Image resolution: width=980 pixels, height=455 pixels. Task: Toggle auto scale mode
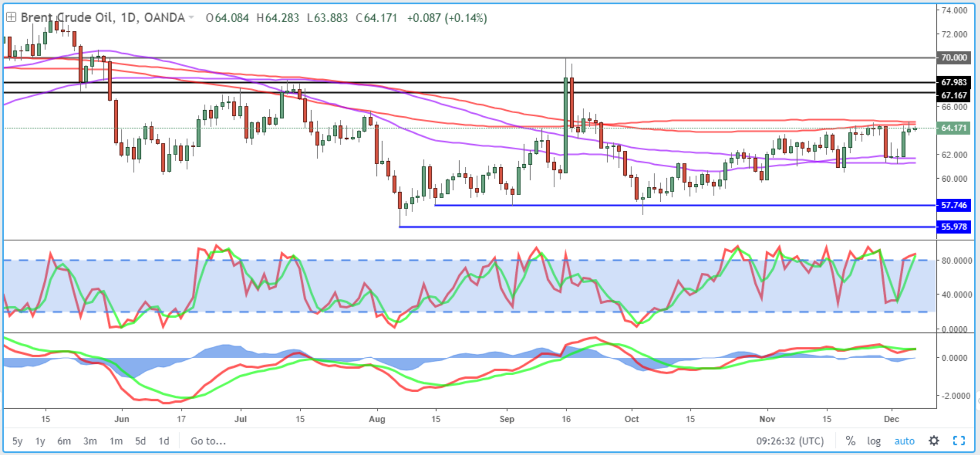[904, 441]
